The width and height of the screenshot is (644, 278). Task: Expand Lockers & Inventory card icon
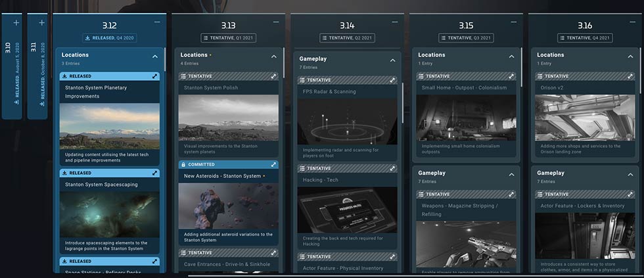[x=630, y=195]
